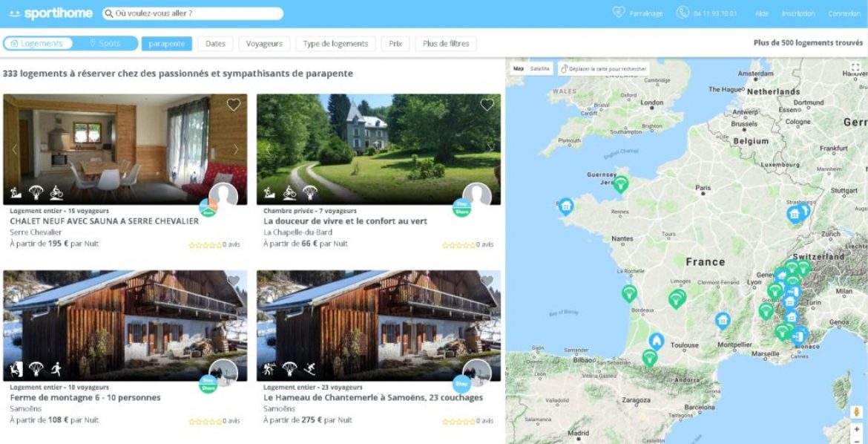This screenshot has width=868, height=444.
Task: Toggle heart on Ferme de montagne listing
Action: click(x=234, y=281)
